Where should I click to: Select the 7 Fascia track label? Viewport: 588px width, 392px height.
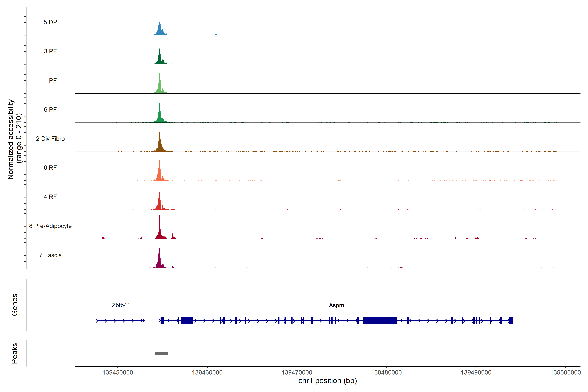click(50, 255)
